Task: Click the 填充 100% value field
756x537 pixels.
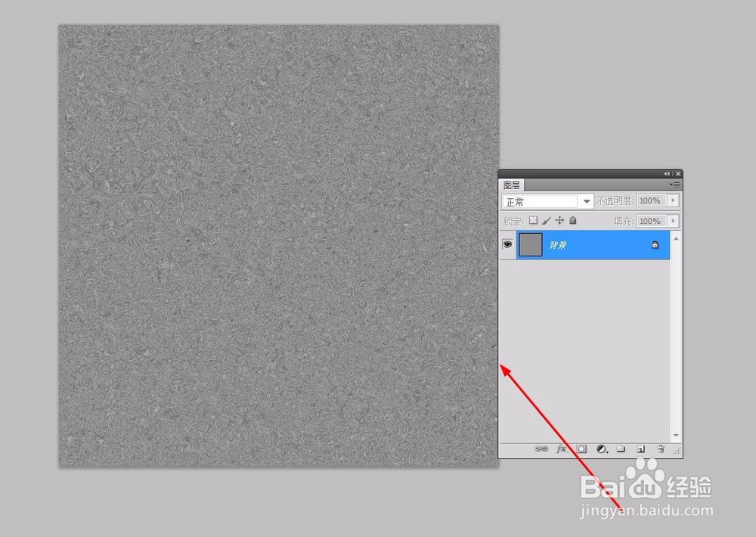Action: click(651, 221)
